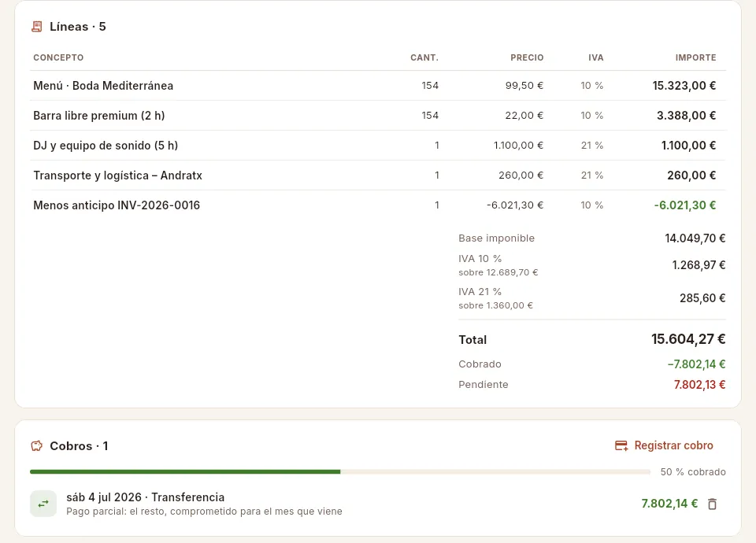
Task: Click the IVA 10 % amount 1.268,97 €
Action: coord(699,265)
